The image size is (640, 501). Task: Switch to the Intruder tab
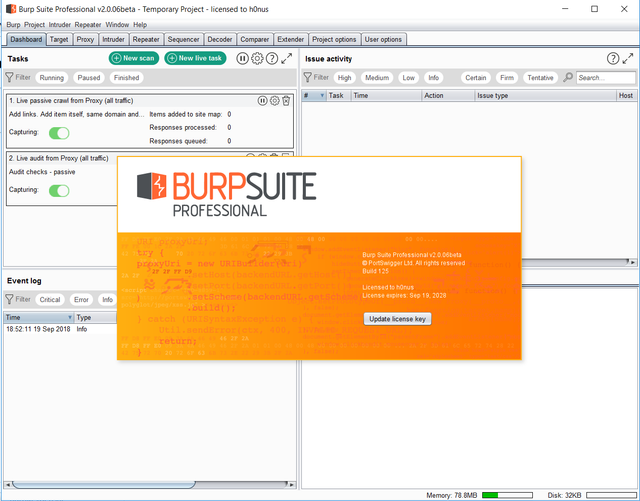pyautogui.click(x=113, y=39)
